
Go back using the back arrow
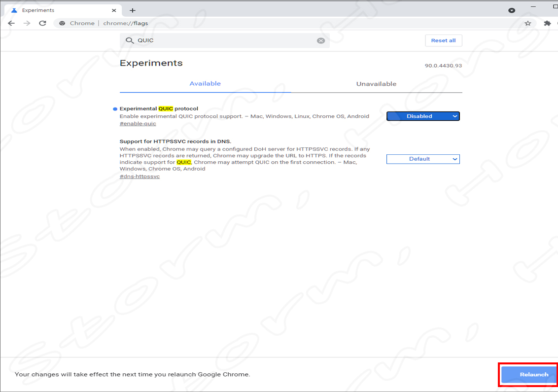11,23
